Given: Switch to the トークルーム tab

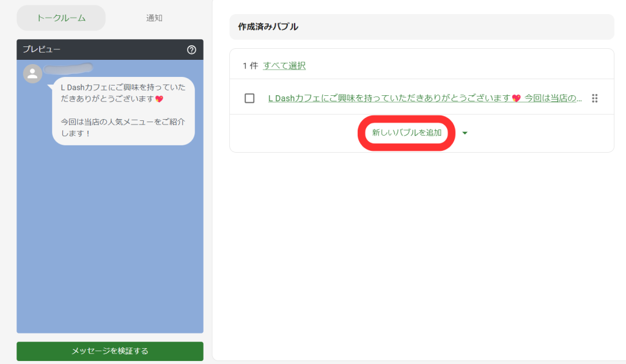Looking at the screenshot, I should coord(61,18).
